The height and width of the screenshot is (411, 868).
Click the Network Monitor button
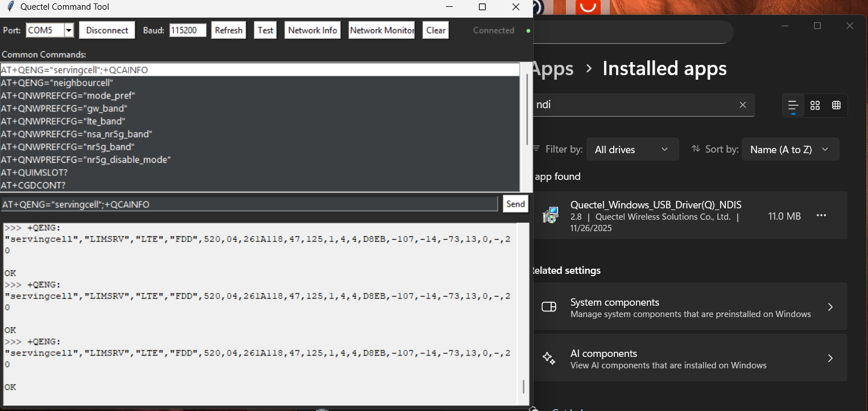point(382,31)
